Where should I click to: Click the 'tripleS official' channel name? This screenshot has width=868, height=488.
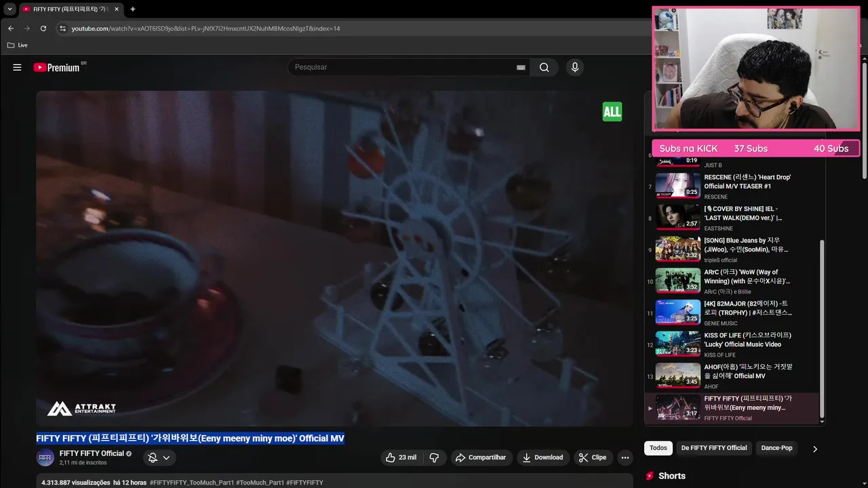pyautogui.click(x=720, y=260)
